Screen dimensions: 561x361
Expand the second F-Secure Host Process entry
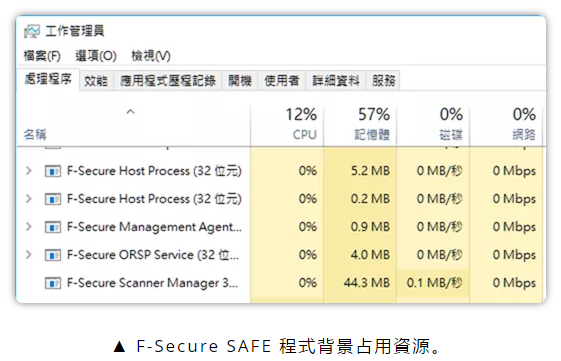pyautogui.click(x=29, y=199)
